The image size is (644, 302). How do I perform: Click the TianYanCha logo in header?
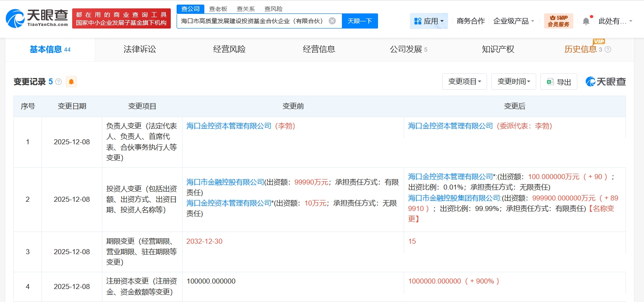tap(37, 18)
